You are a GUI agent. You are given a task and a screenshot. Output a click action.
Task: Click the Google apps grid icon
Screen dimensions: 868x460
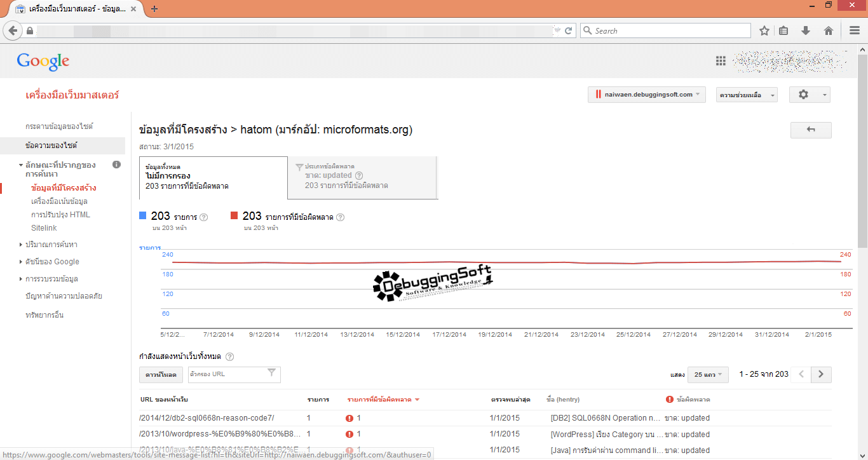tap(721, 61)
